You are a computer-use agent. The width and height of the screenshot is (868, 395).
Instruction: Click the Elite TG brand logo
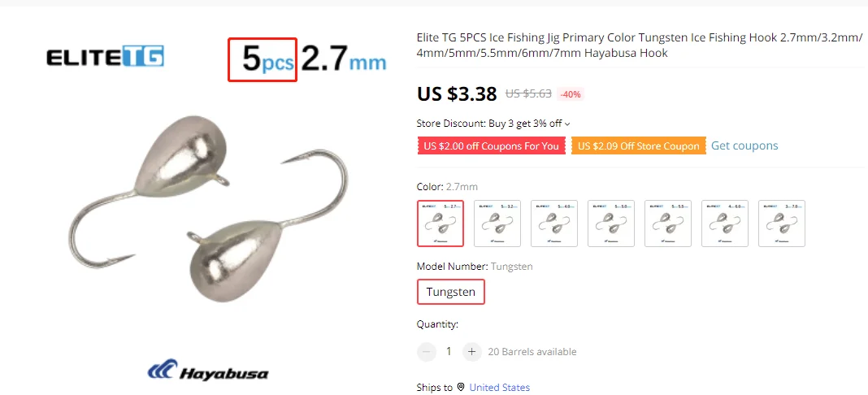point(105,58)
